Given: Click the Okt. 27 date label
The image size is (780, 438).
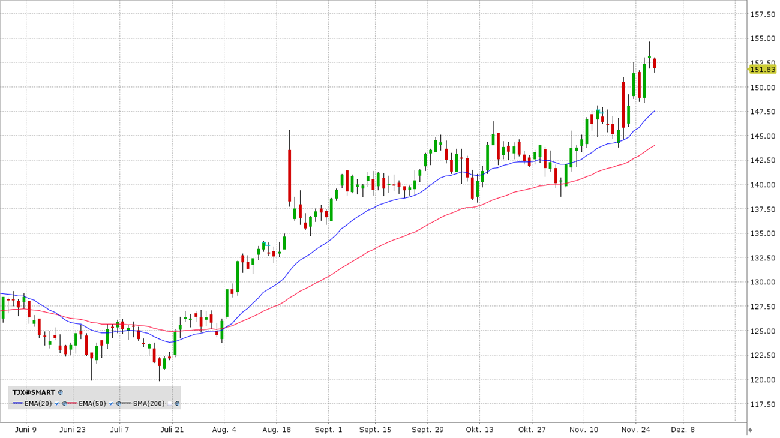Looking at the screenshot, I should [x=532, y=430].
